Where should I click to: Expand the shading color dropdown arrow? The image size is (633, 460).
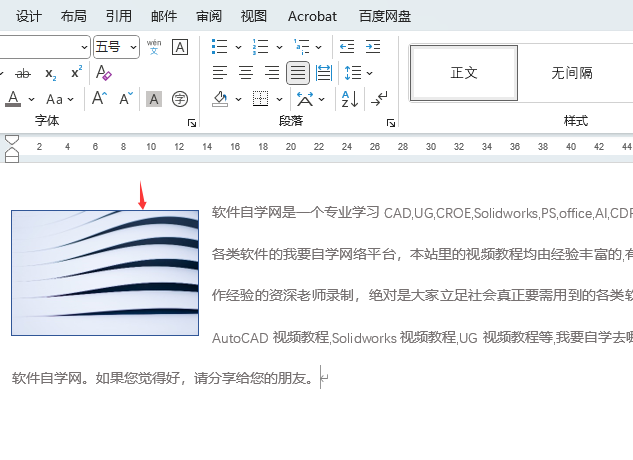coord(239,99)
